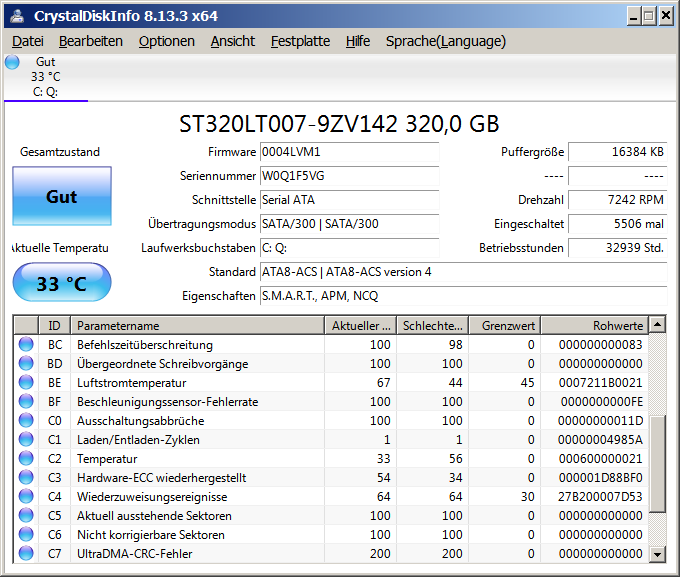The image size is (680, 577).
Task: Open the Datei menu
Action: point(28,41)
